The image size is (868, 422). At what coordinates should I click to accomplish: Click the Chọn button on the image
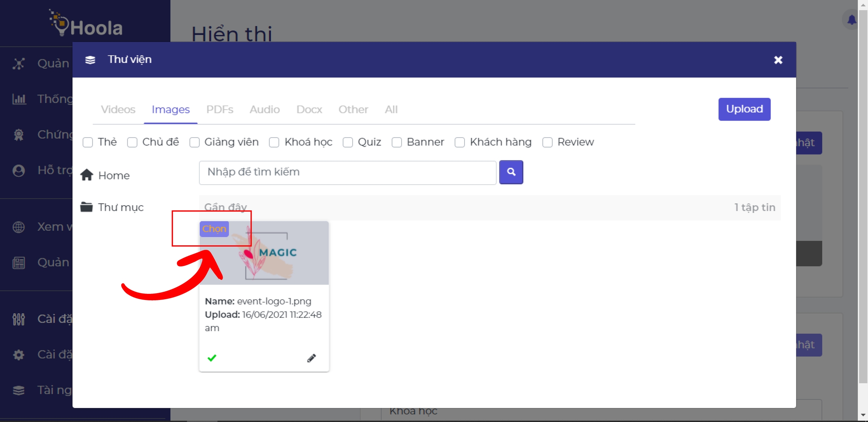pyautogui.click(x=214, y=229)
